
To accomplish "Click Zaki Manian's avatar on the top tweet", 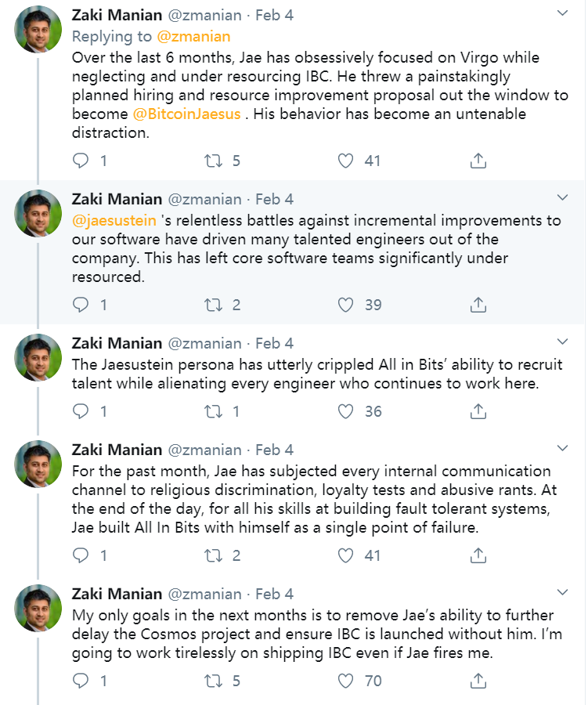I will (38, 29).
